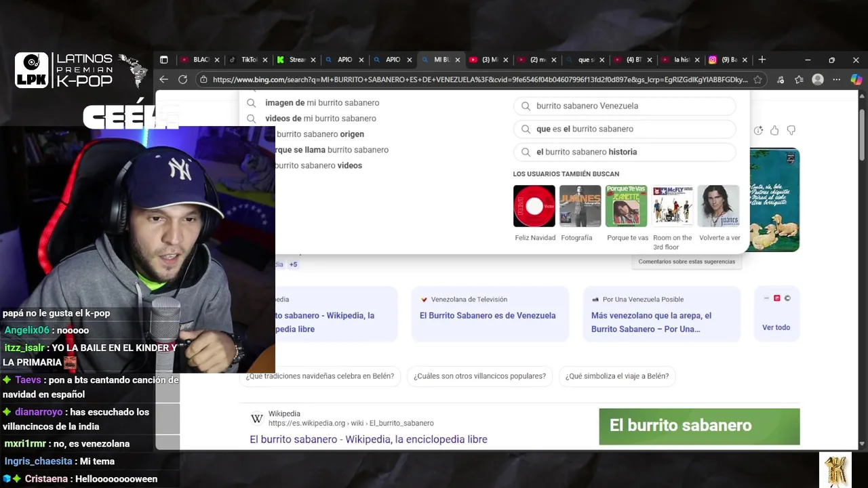Open the green 'El burrito sabanero' panel header
The width and height of the screenshot is (868, 488).
[x=699, y=426]
